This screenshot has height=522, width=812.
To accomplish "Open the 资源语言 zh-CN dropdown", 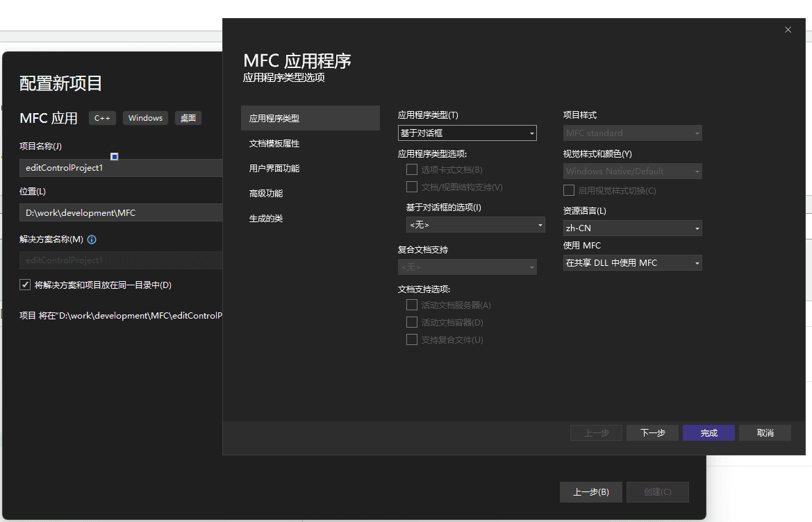I will (632, 228).
